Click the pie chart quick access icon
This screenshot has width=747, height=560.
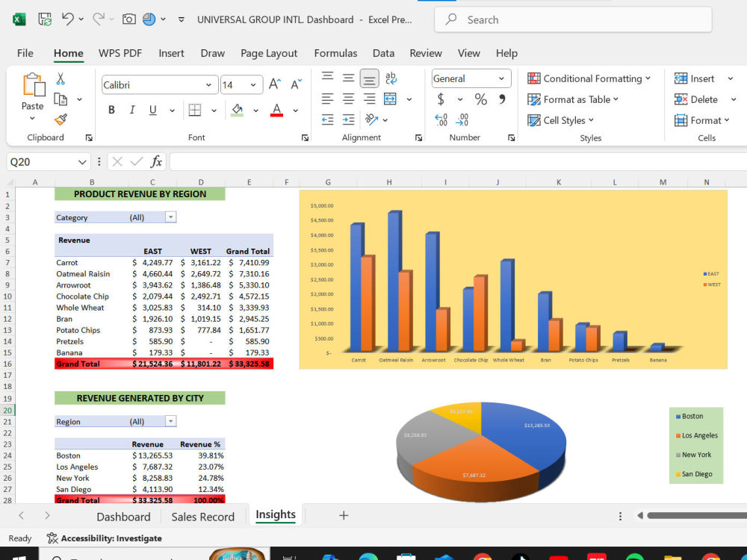(x=149, y=19)
